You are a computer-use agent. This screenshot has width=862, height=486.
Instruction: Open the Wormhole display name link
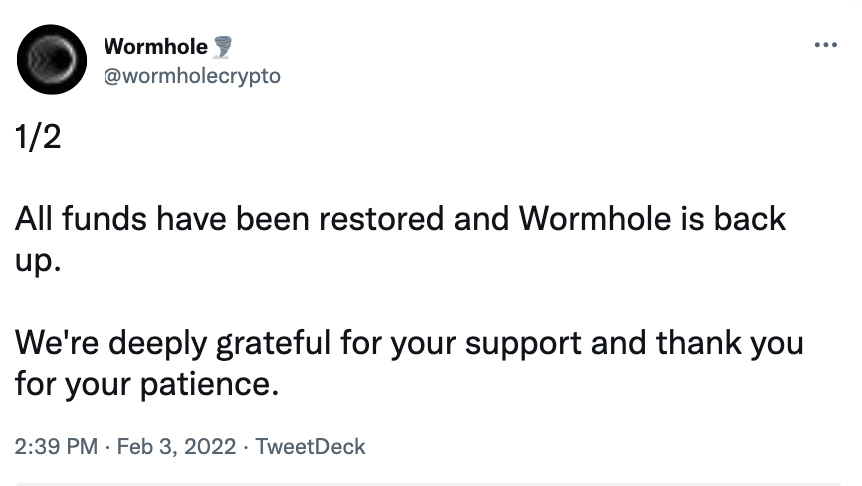(x=155, y=46)
